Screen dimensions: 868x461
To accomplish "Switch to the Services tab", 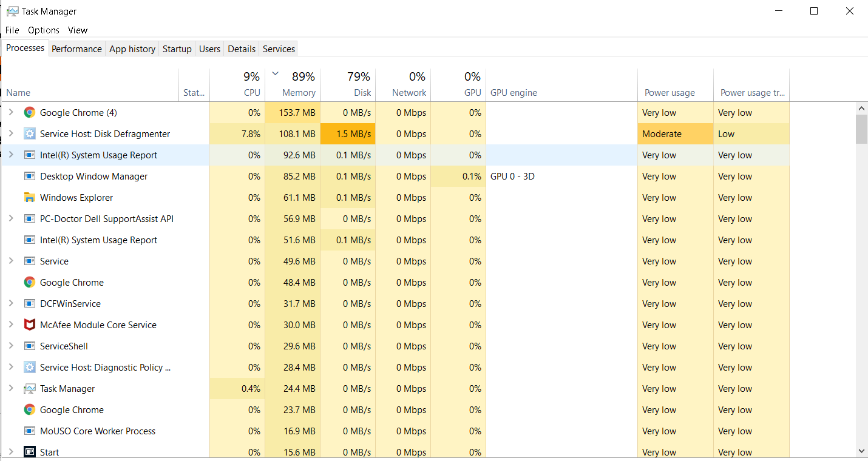I will [279, 49].
